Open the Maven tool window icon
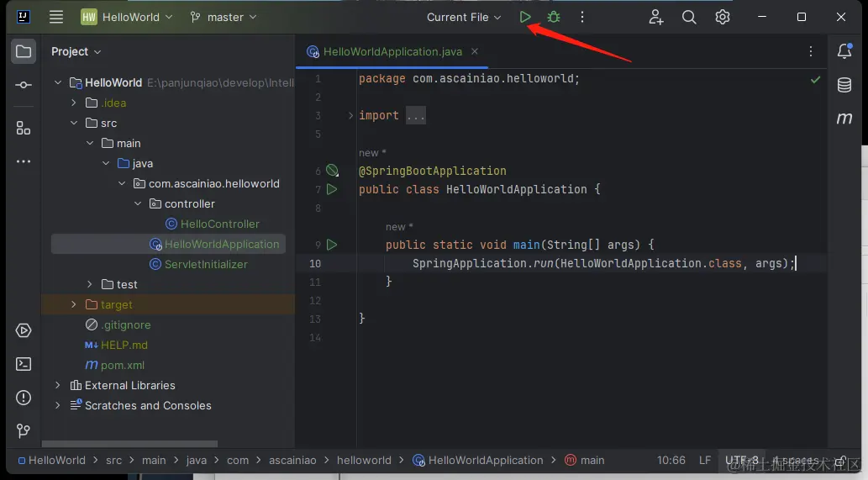Viewport: 868px width, 480px height. pos(844,118)
